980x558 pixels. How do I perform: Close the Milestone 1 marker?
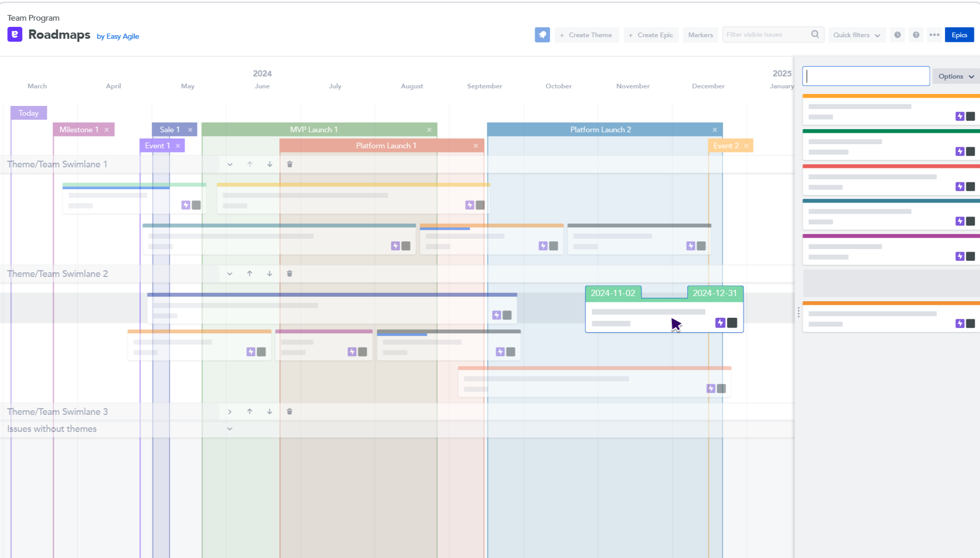106,130
